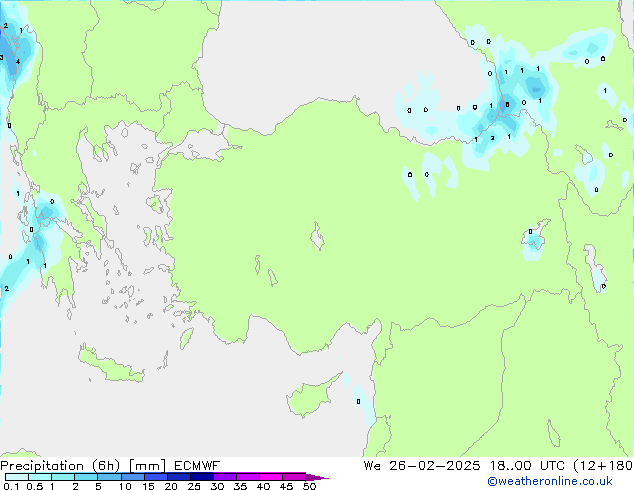Click the '18..00 UTC' time text

527,466
